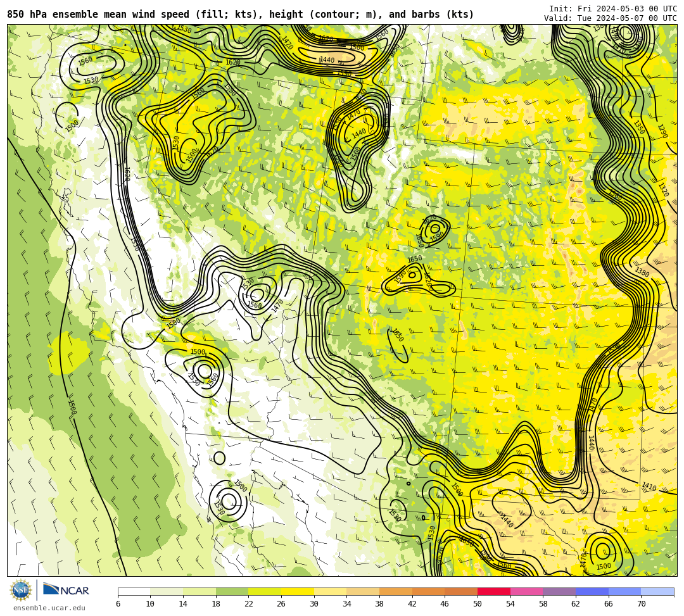Click the NCAR logo

pos(66,590)
